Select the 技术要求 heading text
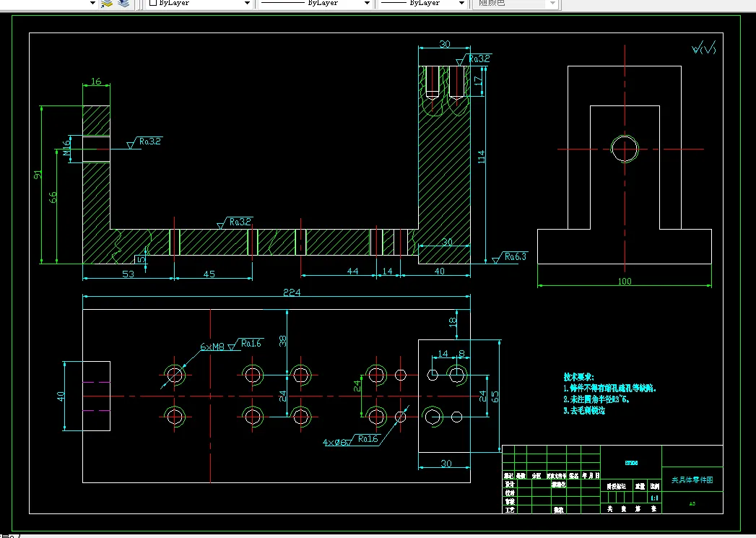 coord(578,377)
